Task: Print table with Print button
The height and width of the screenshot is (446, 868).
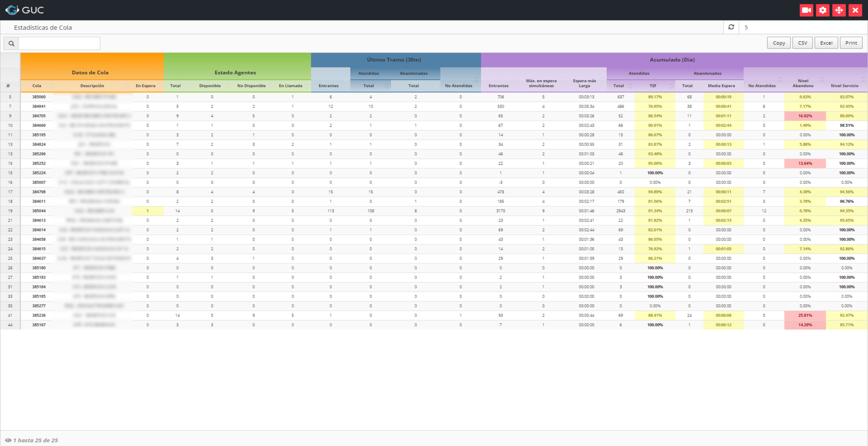Action: (851, 43)
